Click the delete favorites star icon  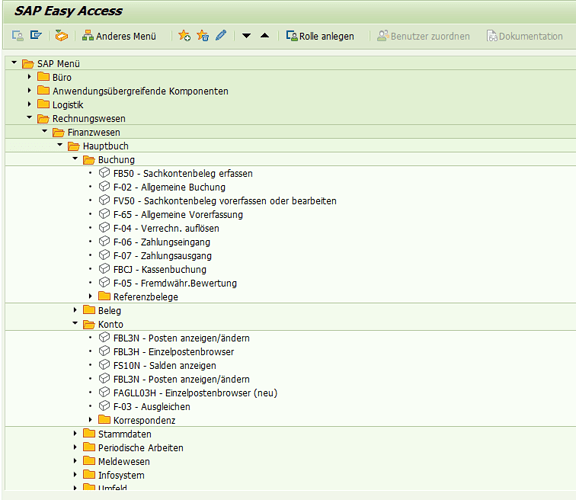coord(203,36)
